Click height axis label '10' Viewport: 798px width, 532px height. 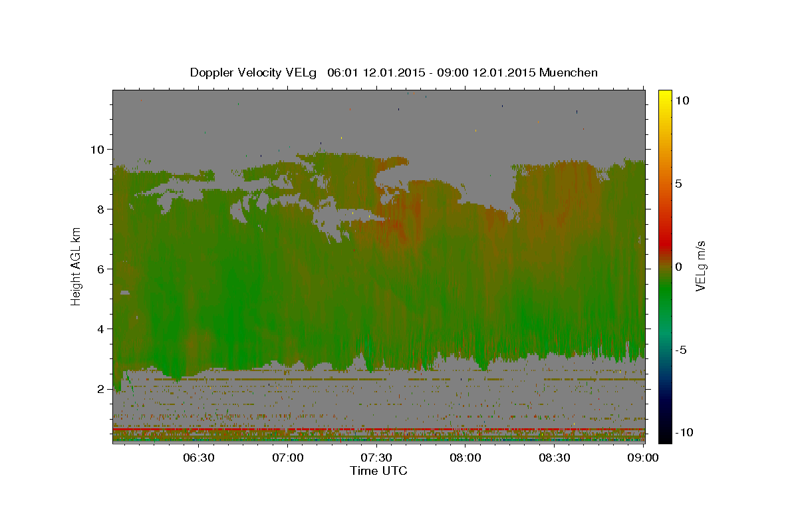pyautogui.click(x=98, y=149)
